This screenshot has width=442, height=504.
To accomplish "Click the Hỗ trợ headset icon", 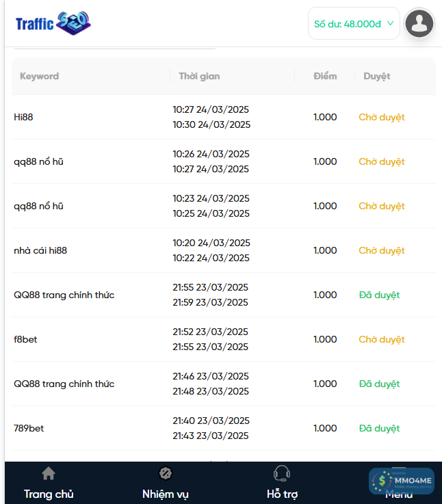I will tap(282, 473).
